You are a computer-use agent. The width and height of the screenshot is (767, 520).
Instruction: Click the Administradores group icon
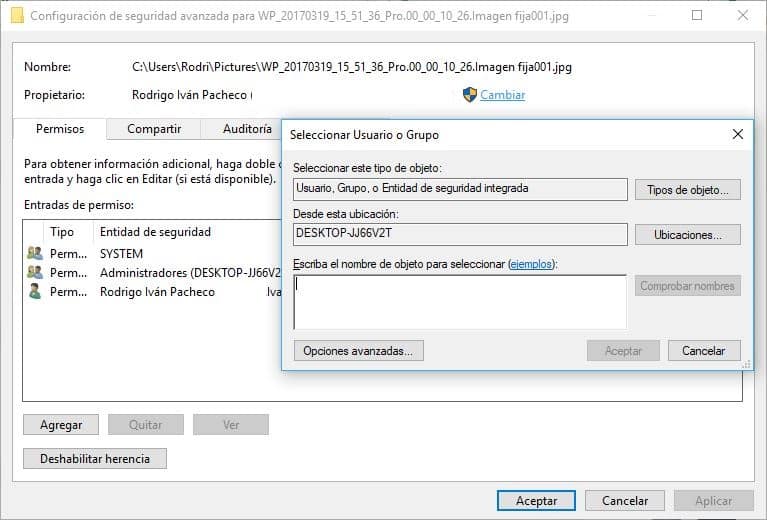[35, 272]
